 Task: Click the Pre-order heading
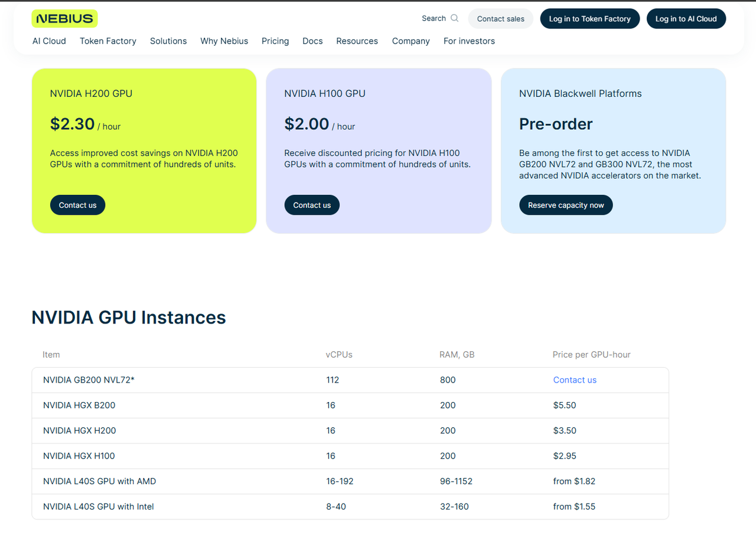point(556,124)
